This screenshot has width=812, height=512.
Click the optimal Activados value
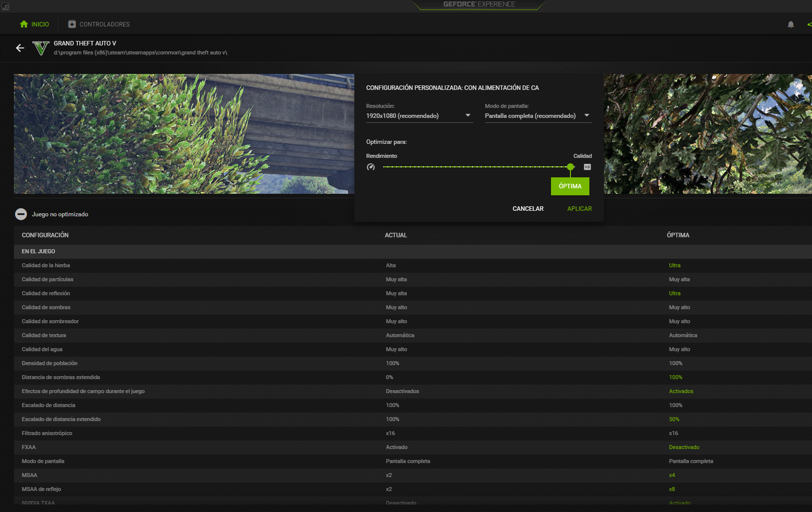point(681,391)
